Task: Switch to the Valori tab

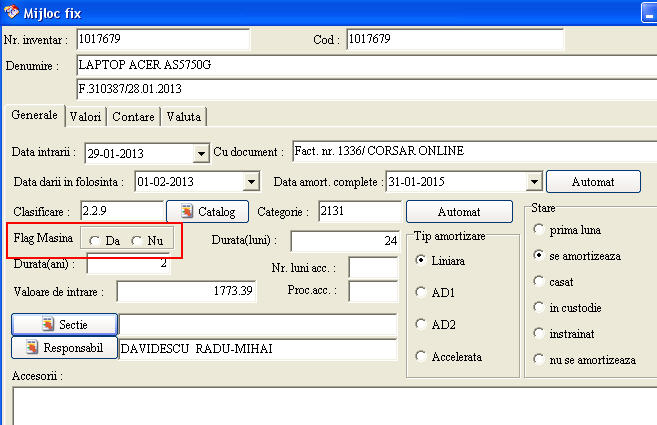Action: tap(86, 117)
